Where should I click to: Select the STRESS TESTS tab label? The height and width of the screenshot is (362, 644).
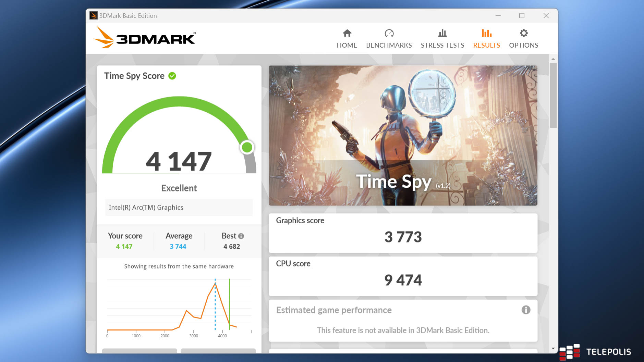[x=442, y=45]
